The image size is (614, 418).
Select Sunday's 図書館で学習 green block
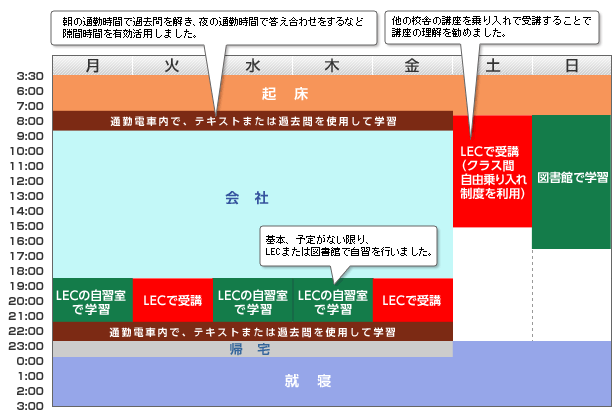click(x=572, y=182)
